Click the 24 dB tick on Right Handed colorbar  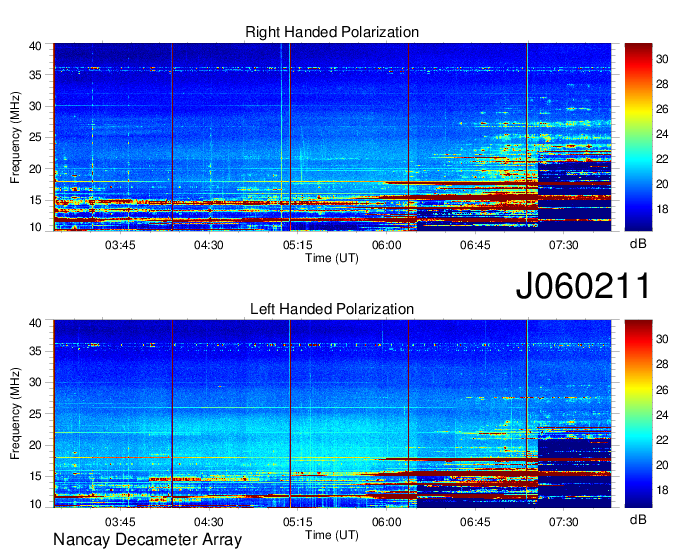pos(662,134)
